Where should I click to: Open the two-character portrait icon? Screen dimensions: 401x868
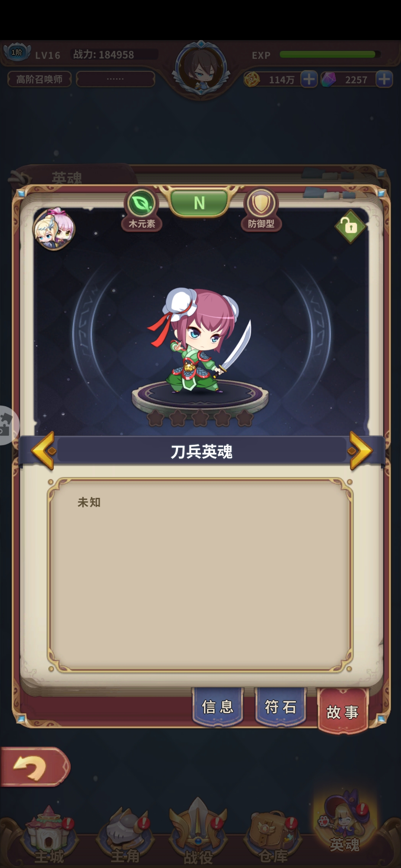coord(54,229)
